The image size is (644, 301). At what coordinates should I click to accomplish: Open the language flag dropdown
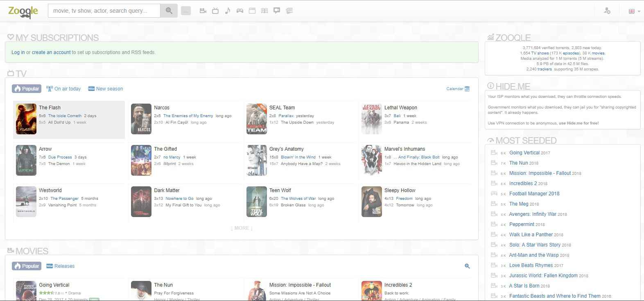click(x=634, y=11)
